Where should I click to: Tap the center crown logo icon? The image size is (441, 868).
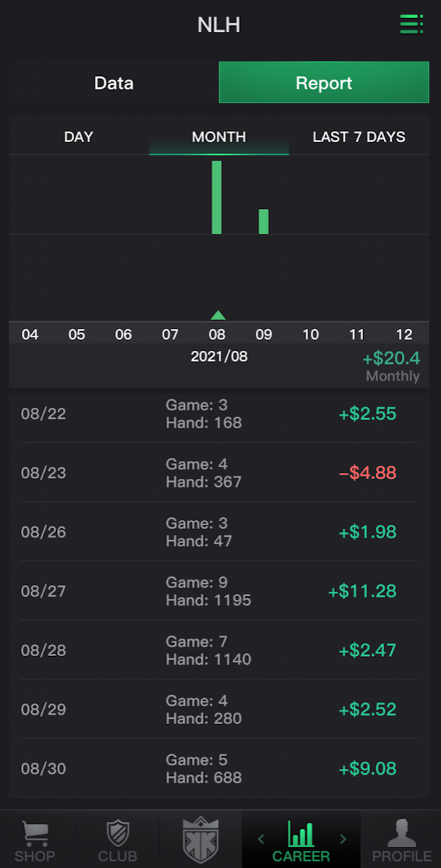pos(200,839)
